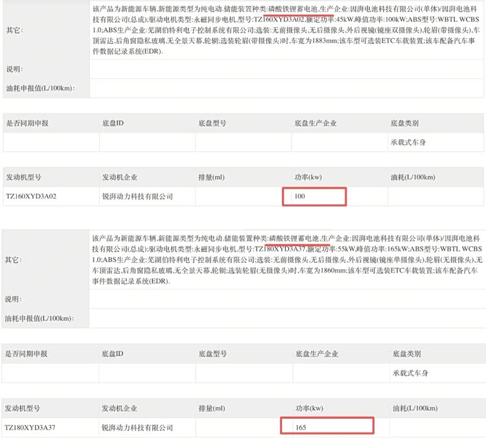Click 承载式车身 in the lower chassis table
486x448 pixels.
pos(410,374)
